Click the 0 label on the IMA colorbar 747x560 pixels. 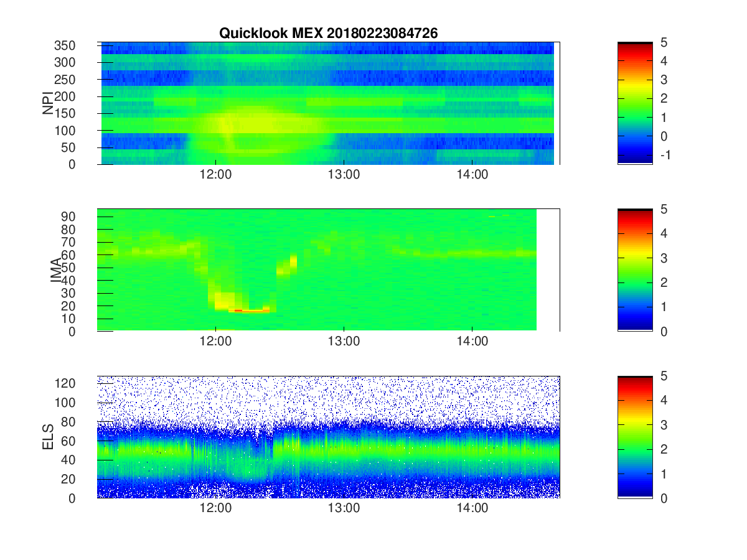(664, 331)
